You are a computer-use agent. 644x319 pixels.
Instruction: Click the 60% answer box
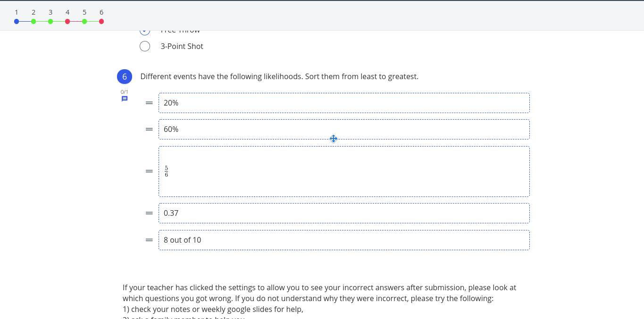[x=344, y=129]
